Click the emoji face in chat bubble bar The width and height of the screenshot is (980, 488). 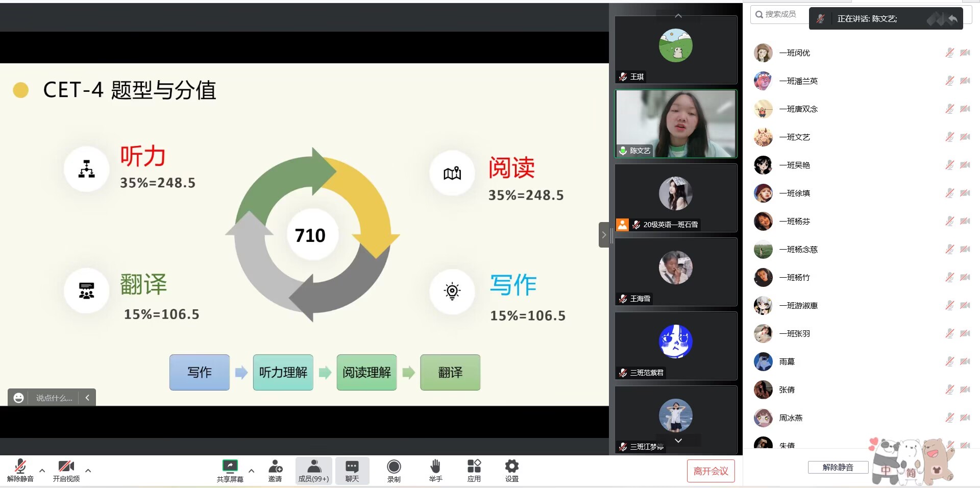18,398
